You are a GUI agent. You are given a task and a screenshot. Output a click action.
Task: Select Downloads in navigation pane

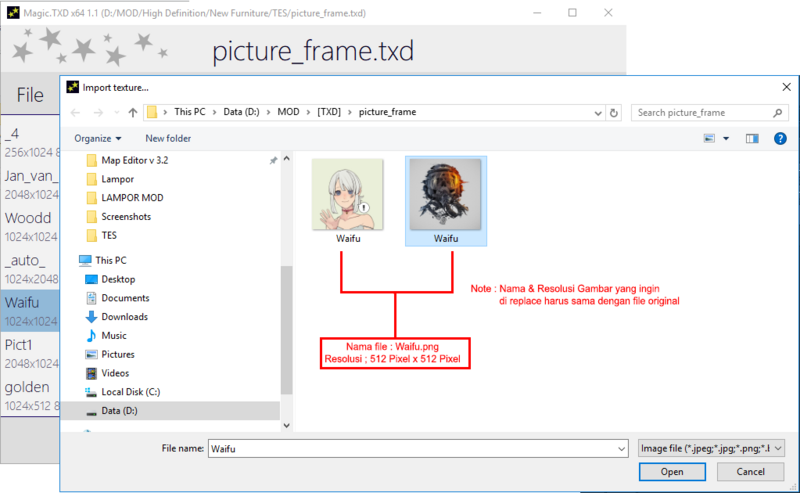124,317
